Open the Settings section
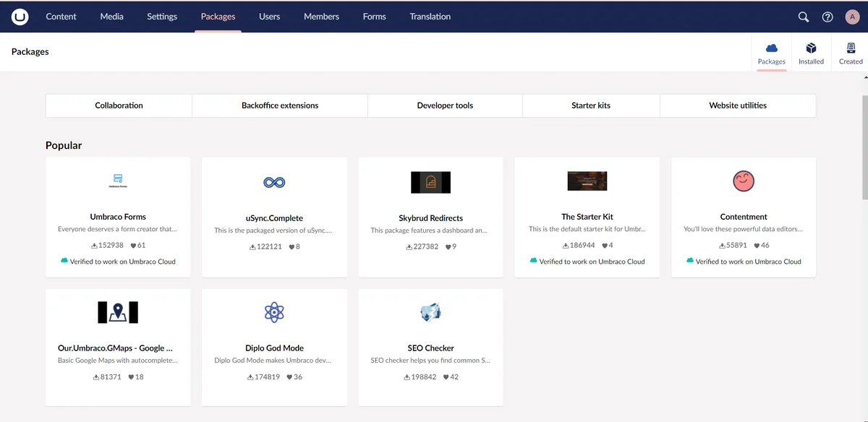This screenshot has height=422, width=868. pyautogui.click(x=162, y=17)
